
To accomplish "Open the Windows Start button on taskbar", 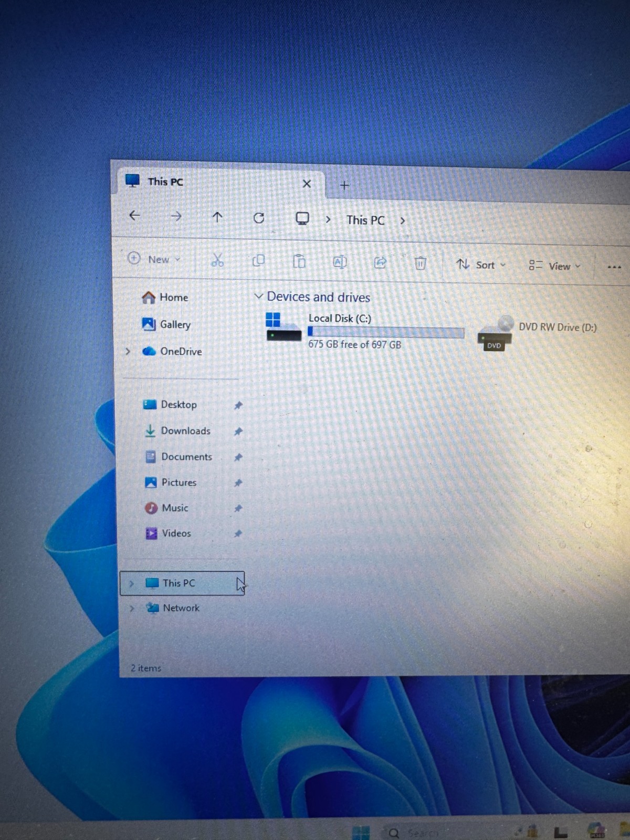I will (x=361, y=833).
